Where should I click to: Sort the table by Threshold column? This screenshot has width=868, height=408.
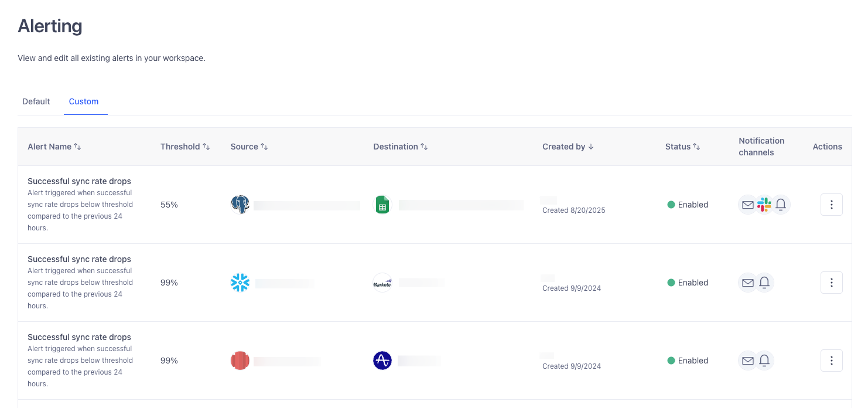click(x=206, y=147)
